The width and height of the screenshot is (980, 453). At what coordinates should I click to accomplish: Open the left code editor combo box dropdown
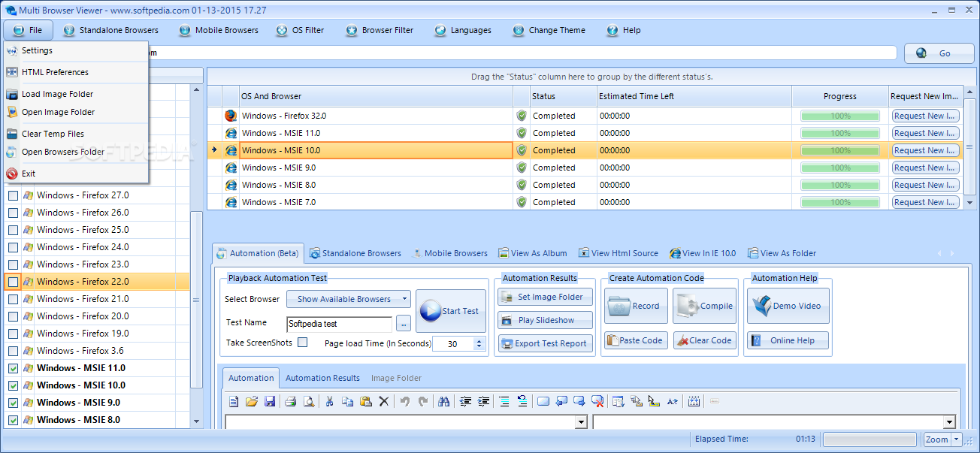coord(580,422)
